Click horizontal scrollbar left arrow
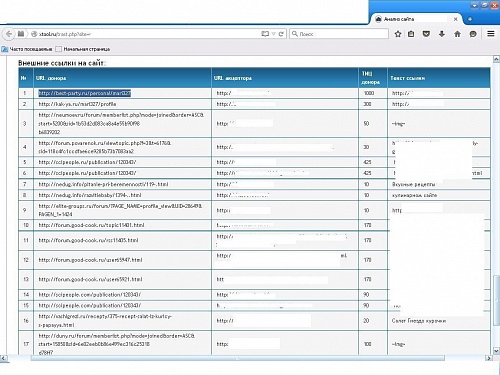The height and width of the screenshot is (375, 500). click(3, 358)
